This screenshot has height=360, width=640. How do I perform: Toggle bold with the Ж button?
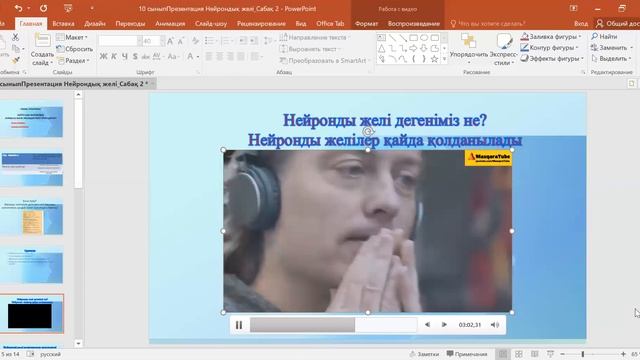pos(103,56)
